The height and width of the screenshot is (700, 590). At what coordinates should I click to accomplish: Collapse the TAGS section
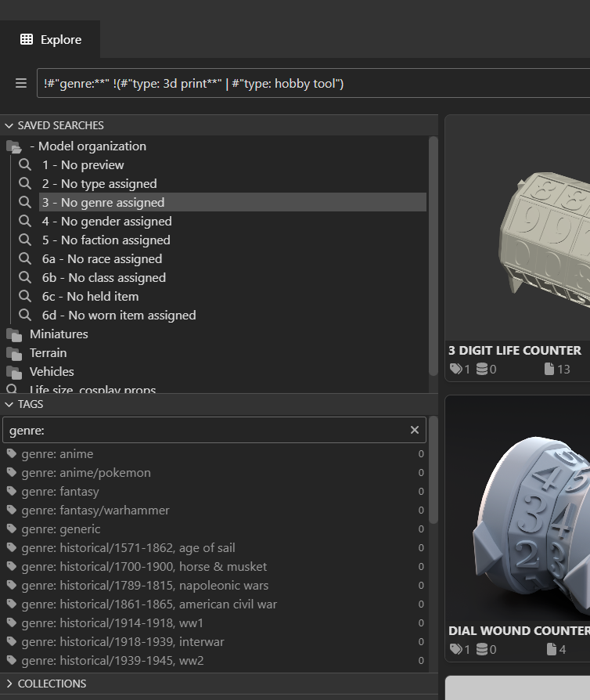point(9,404)
